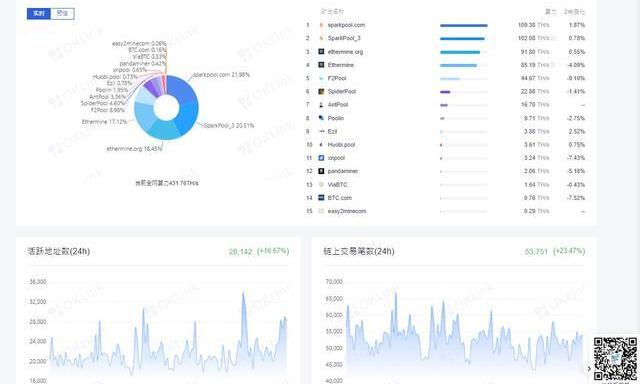
Task: Open the Huobi.pool link
Action: coord(341,144)
